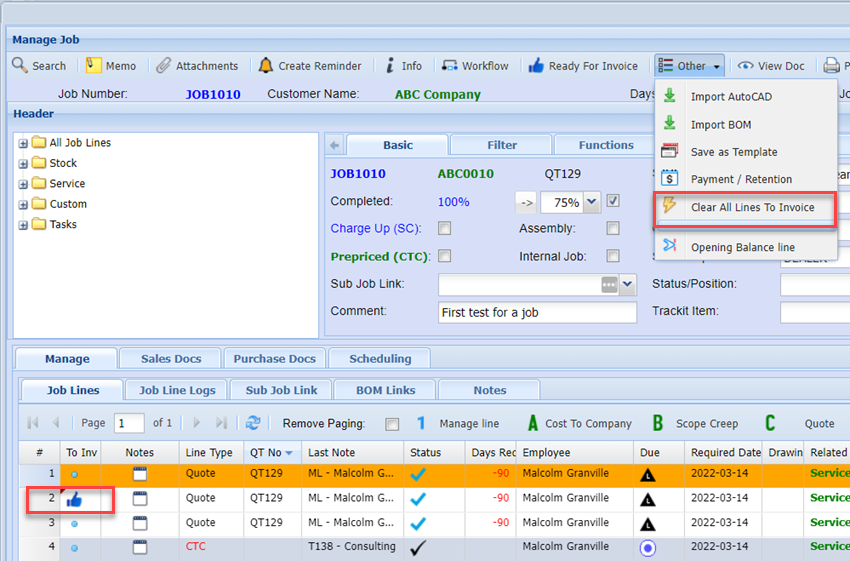Screen dimensions: 850x561
Task: Open the 75% completion dropdown
Action: (x=591, y=202)
